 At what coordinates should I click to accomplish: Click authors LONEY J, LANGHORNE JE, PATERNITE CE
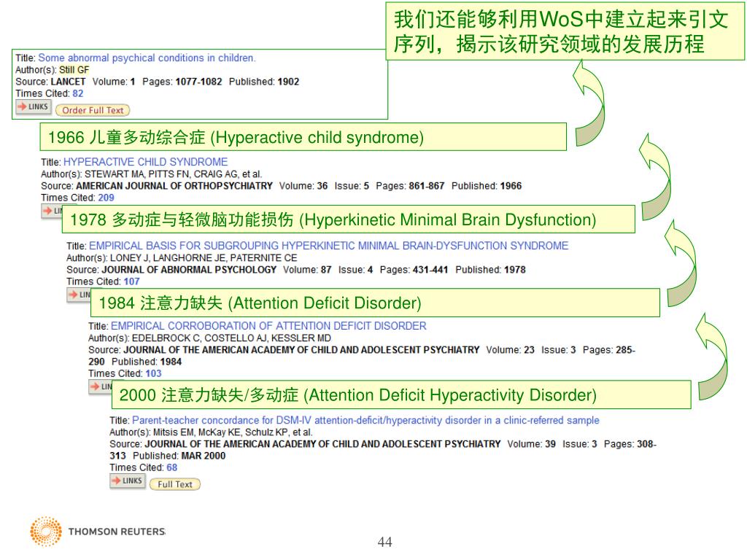(204, 258)
